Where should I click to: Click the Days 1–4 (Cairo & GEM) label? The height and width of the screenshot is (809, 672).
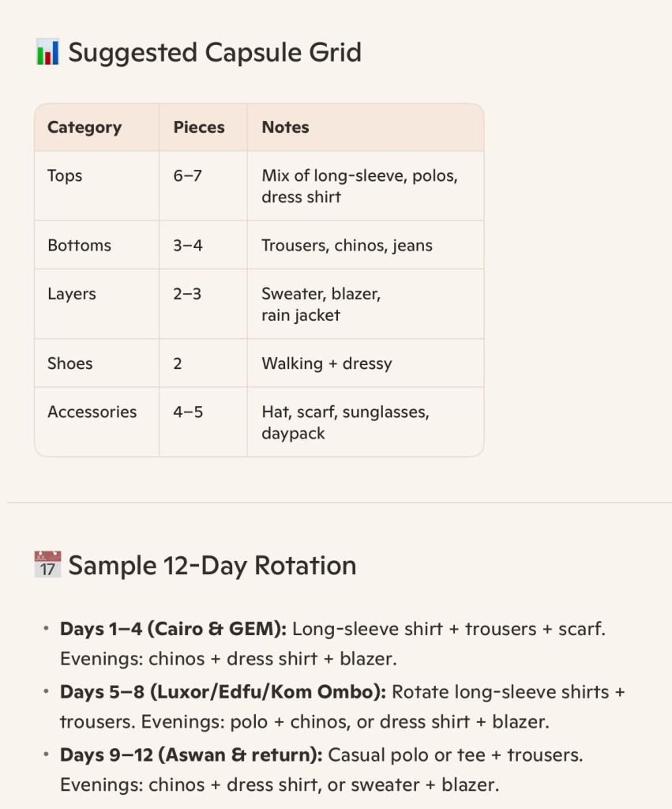[x=175, y=630]
